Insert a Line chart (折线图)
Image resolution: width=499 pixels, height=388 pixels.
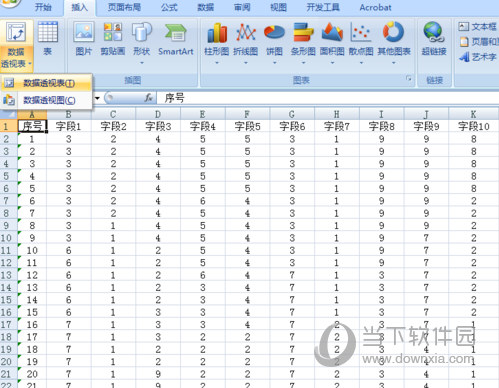pyautogui.click(x=246, y=38)
